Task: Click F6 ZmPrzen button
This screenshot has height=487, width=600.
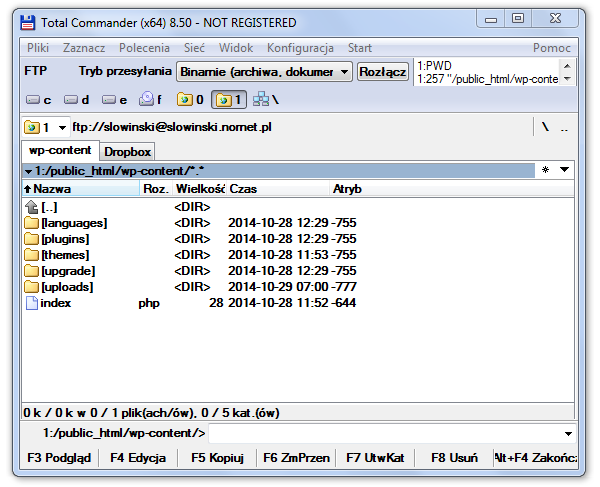Action: point(297,458)
